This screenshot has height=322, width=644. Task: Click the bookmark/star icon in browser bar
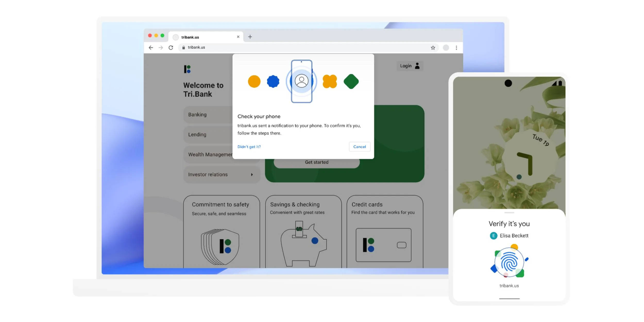pyautogui.click(x=433, y=48)
